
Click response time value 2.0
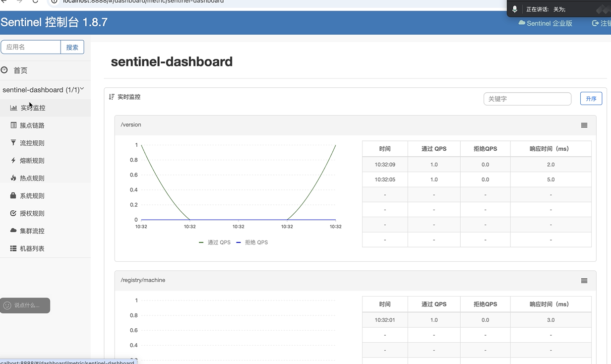tap(550, 165)
